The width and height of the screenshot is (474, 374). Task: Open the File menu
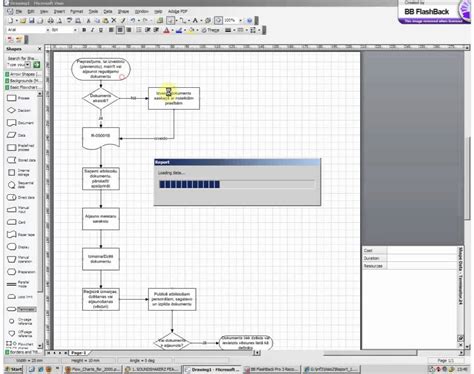tap(19, 11)
